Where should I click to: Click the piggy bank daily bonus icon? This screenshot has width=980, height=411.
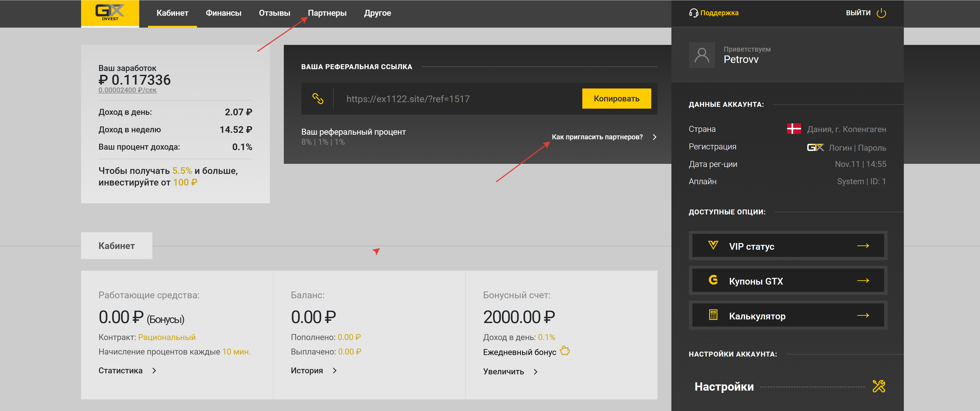coord(565,351)
